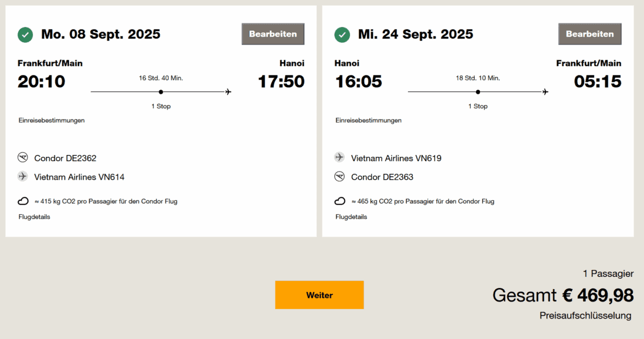The image size is (644, 339).
Task: Click the CO2 cloud icon for outbound flight
Action: (x=23, y=201)
